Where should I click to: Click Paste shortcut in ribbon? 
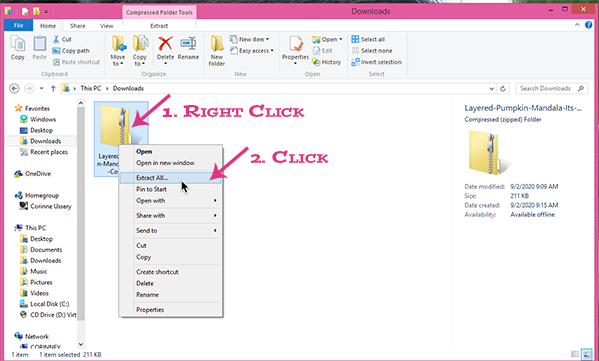pyautogui.click(x=76, y=62)
